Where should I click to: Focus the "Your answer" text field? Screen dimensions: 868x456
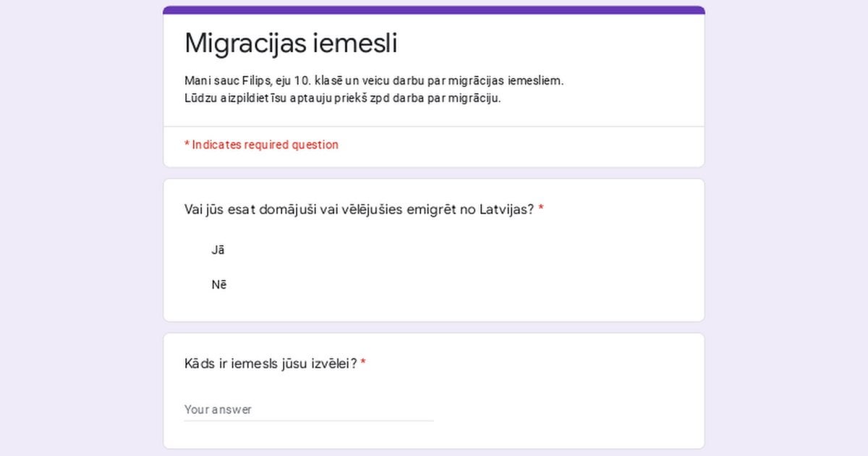tap(309, 409)
